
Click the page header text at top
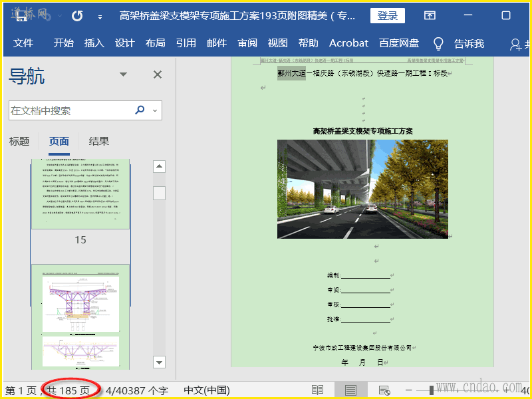pyautogui.click(x=362, y=61)
